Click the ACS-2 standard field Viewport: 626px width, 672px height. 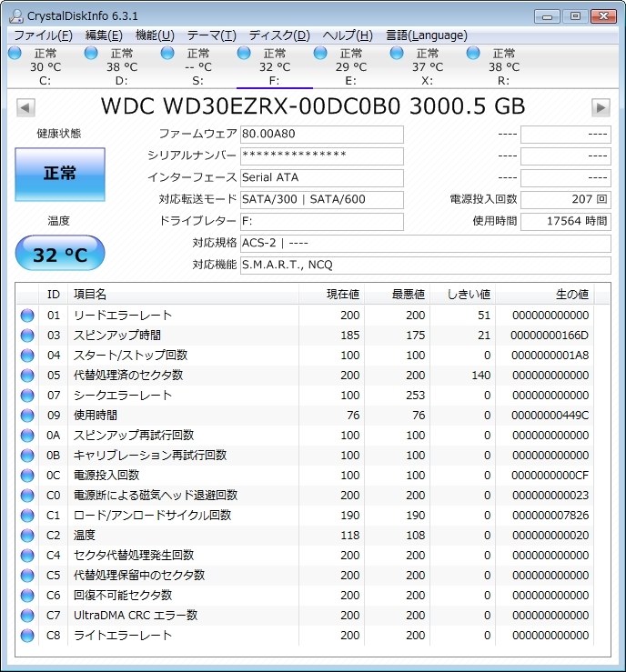point(425,244)
